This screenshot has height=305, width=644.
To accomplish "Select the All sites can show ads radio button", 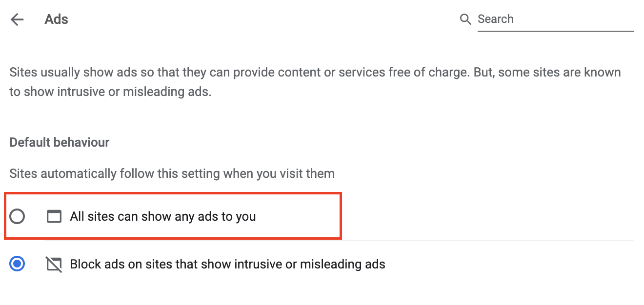I will [17, 216].
